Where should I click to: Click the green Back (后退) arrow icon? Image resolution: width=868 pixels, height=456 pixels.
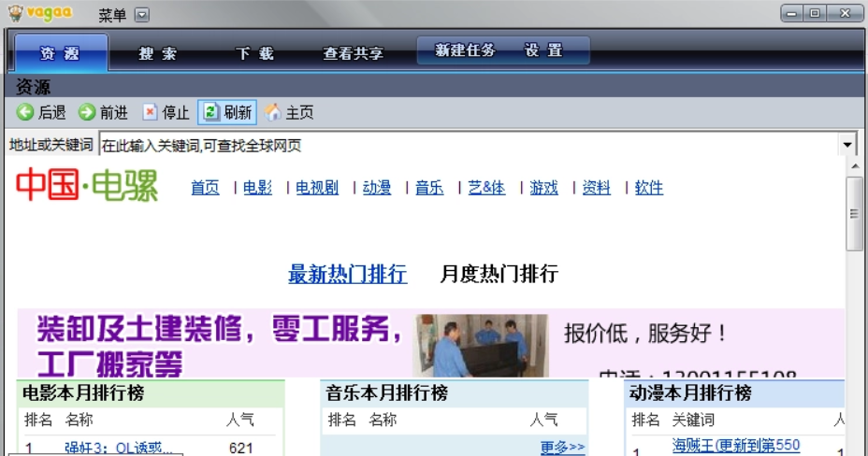coord(25,112)
